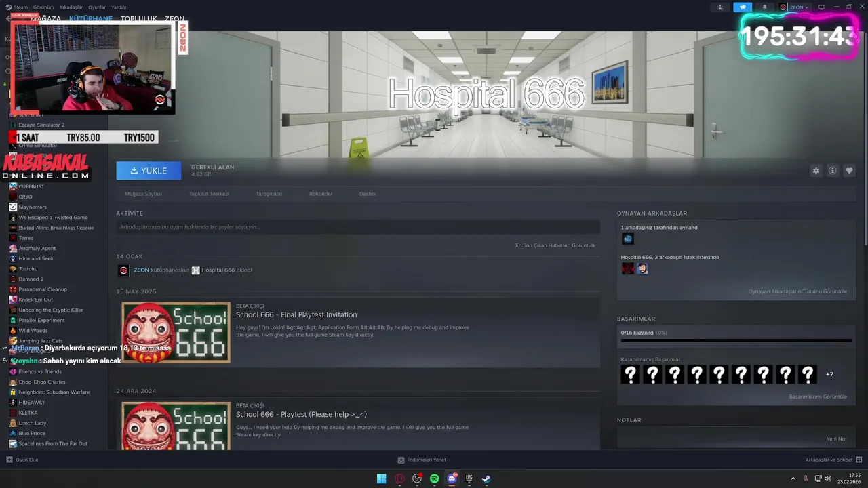
Task: Select Paranormal Cleanup in library
Action: (x=43, y=289)
